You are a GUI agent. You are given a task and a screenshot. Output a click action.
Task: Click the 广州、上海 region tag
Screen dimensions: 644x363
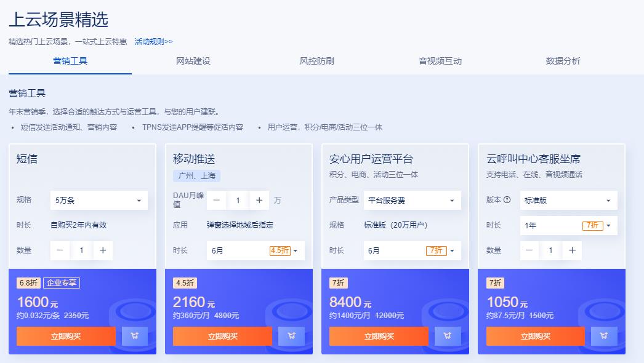[x=197, y=176]
